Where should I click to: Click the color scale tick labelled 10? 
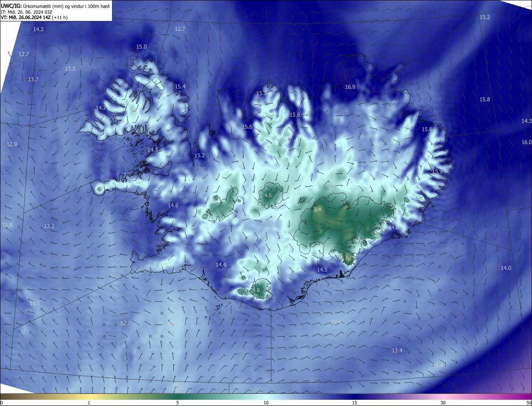point(266,403)
